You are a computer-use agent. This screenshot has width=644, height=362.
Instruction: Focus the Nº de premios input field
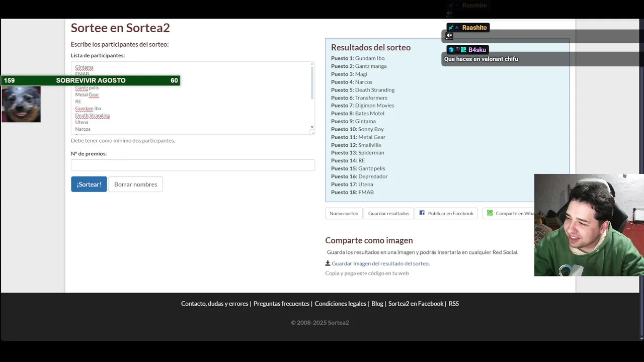193,165
